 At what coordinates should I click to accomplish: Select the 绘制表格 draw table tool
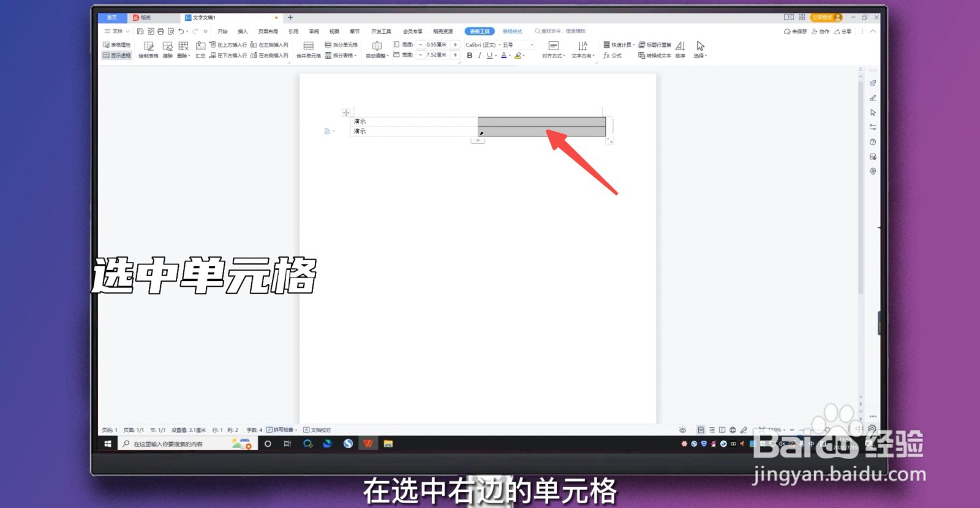pos(148,50)
